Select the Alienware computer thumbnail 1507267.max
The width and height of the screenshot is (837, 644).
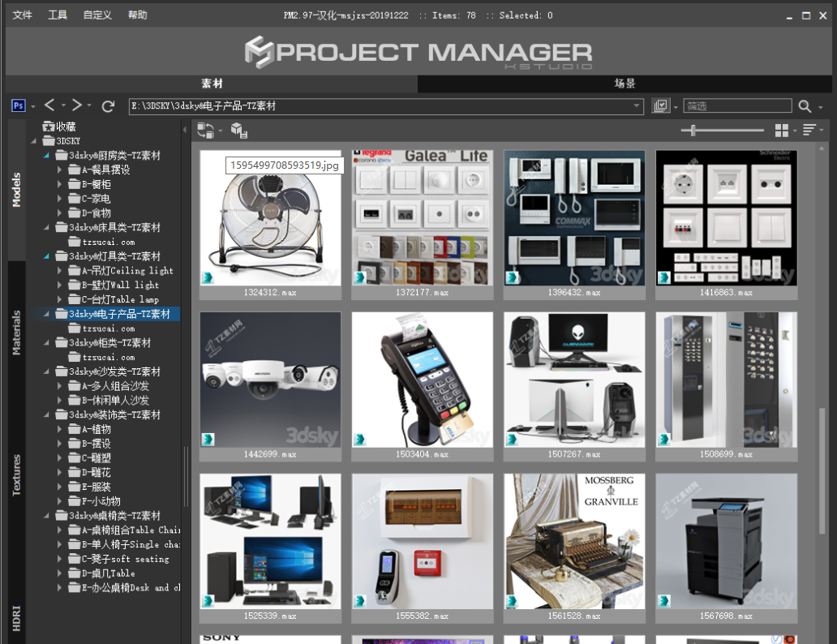click(x=574, y=380)
